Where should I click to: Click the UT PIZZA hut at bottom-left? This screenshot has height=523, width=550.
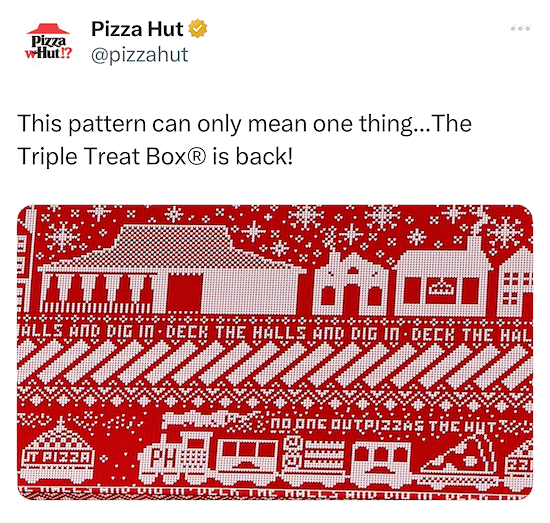tap(58, 451)
